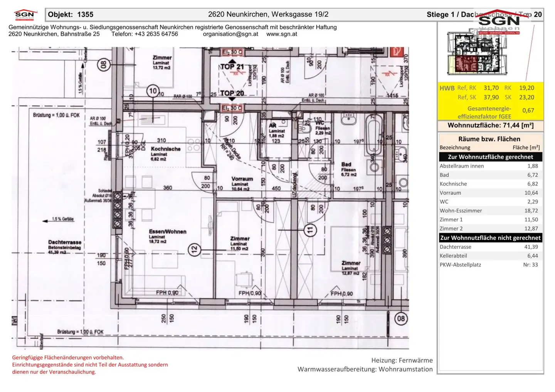
Task: Click the "Warmwasseraufbereitung: Wohnraumstation" note
Action: [x=365, y=369]
